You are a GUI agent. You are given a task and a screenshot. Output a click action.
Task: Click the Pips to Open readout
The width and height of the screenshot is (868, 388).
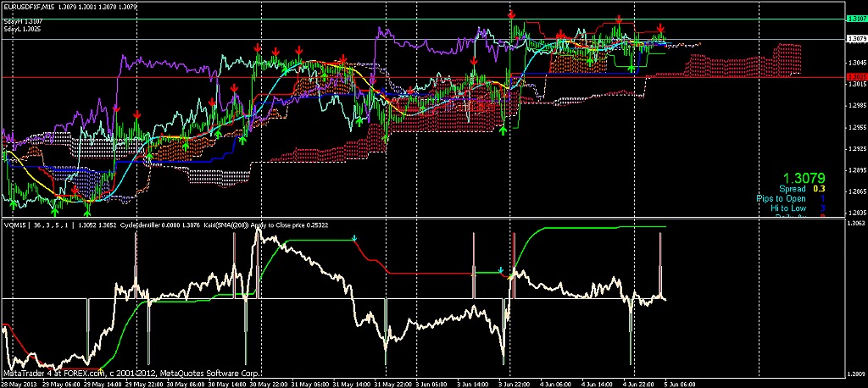pyautogui.click(x=791, y=199)
